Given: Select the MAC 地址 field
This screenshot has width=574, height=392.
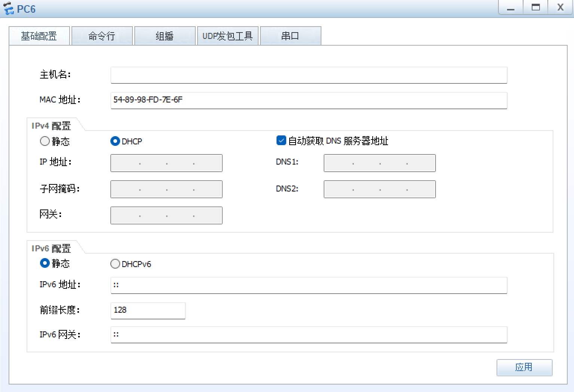Looking at the screenshot, I should click(308, 100).
